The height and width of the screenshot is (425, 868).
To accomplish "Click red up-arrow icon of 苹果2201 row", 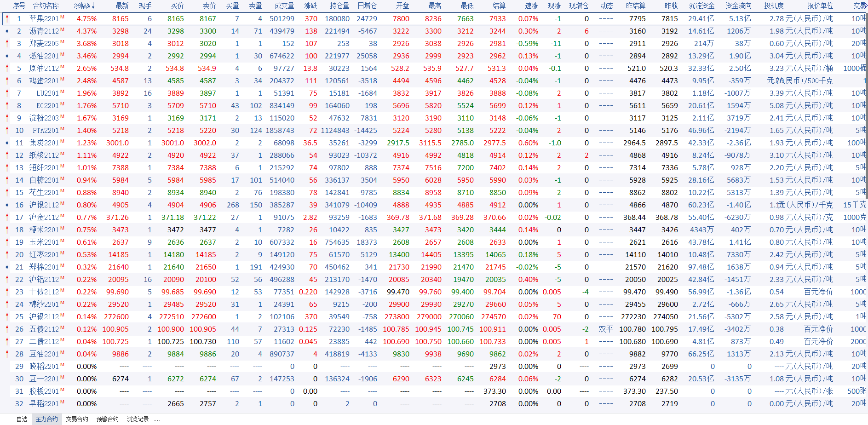I will tap(7, 18).
